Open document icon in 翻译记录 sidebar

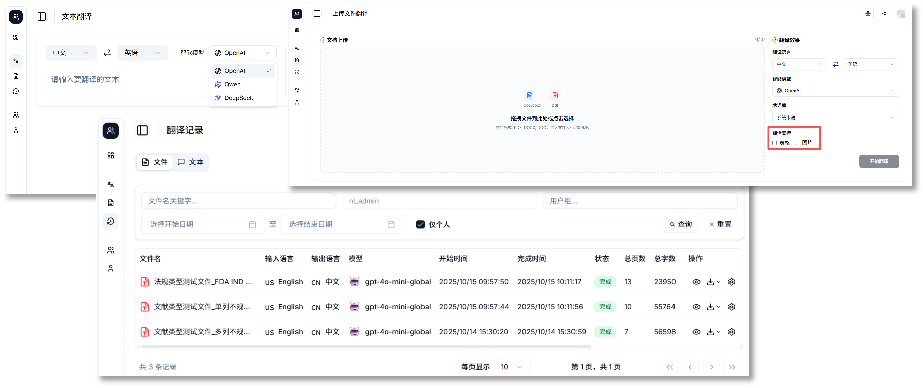[x=111, y=203]
